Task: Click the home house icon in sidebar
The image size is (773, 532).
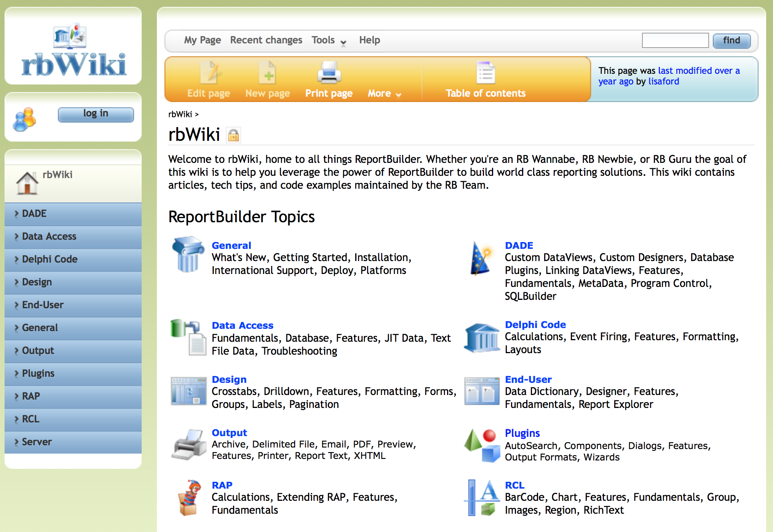Action: coord(27,183)
